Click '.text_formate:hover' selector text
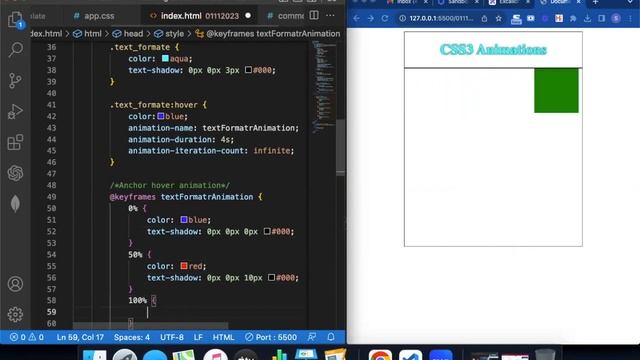Viewport: 640px width, 360px height. click(x=153, y=105)
